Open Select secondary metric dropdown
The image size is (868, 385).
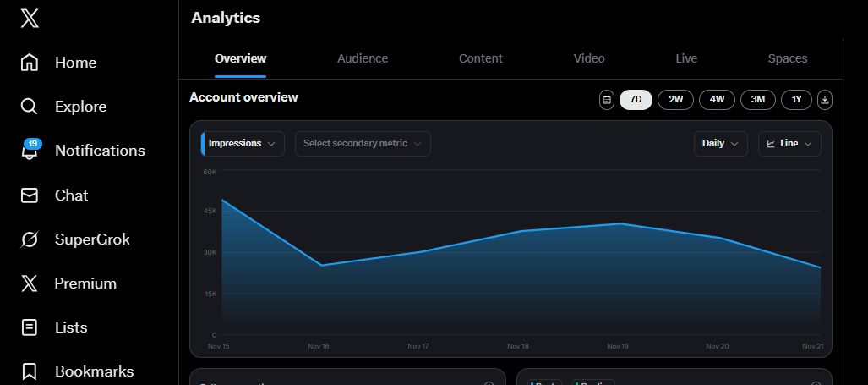363,144
